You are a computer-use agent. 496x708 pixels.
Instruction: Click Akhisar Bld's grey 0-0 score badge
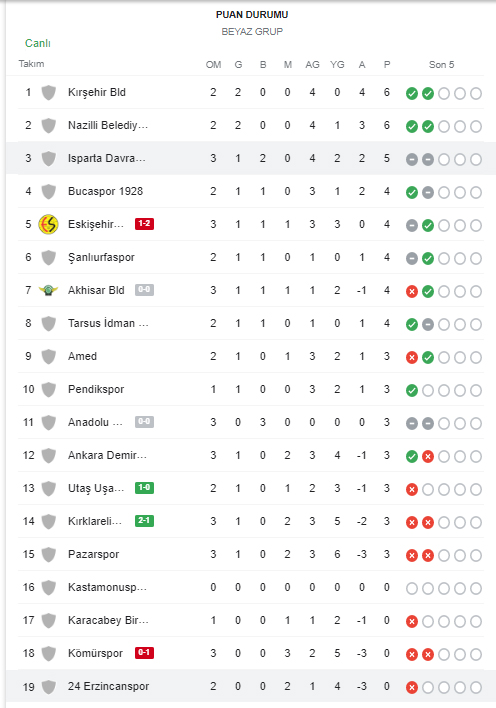click(145, 289)
